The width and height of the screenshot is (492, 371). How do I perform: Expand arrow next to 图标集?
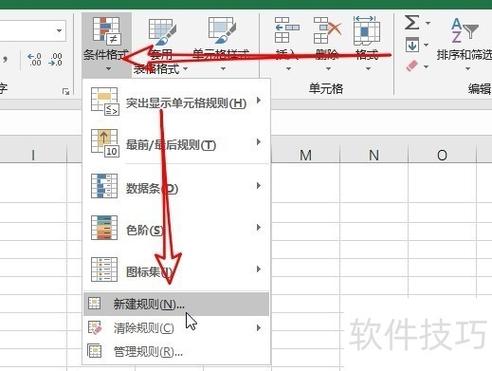pyautogui.click(x=259, y=269)
